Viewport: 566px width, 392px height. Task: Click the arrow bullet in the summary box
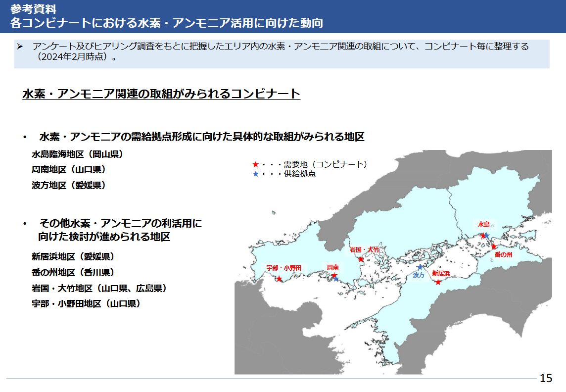tap(21, 47)
